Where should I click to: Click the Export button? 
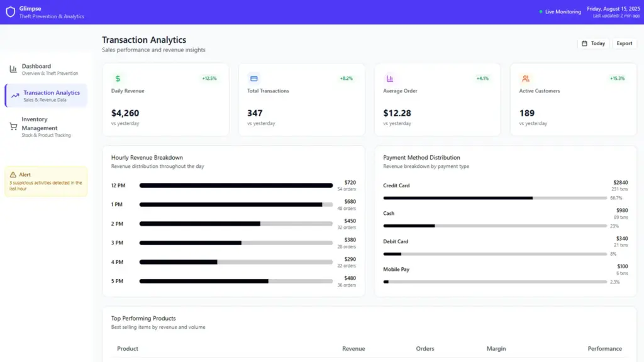click(x=624, y=43)
